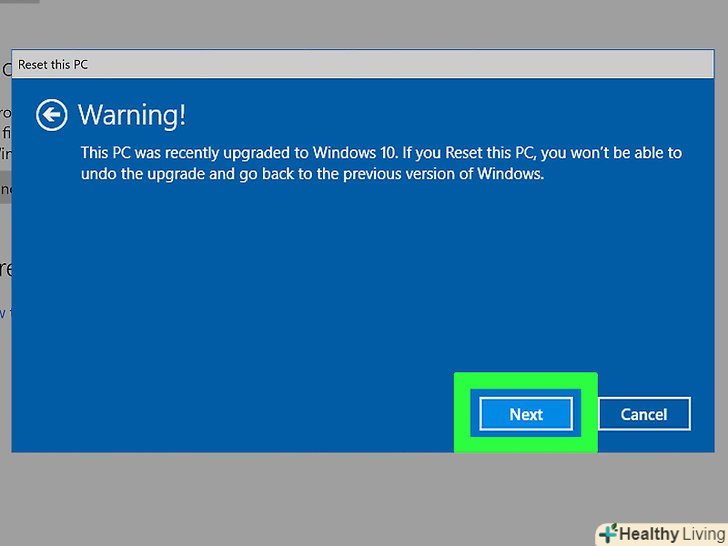This screenshot has height=546, width=728.
Task: Click the back arrow icon beside Warning!
Action: coord(52,115)
